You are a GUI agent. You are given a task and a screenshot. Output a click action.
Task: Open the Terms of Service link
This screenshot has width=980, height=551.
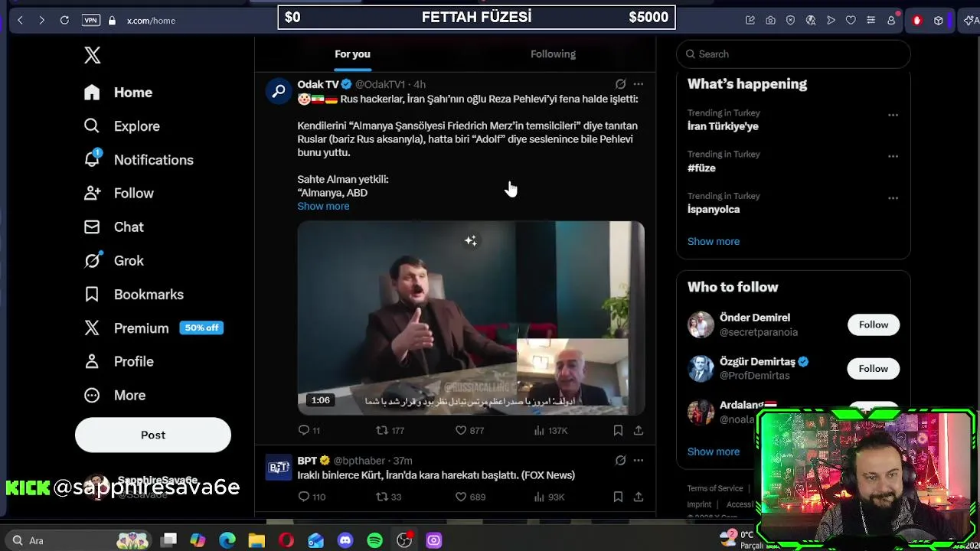click(715, 488)
